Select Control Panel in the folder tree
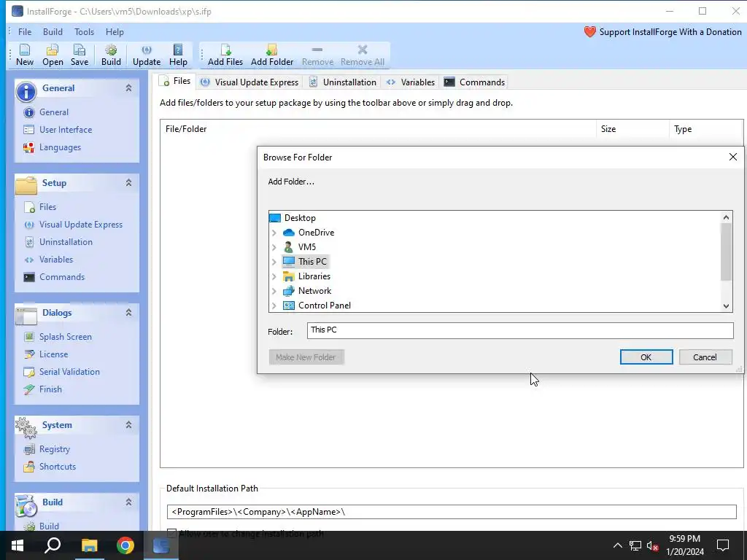This screenshot has height=560, width=747. point(325,306)
